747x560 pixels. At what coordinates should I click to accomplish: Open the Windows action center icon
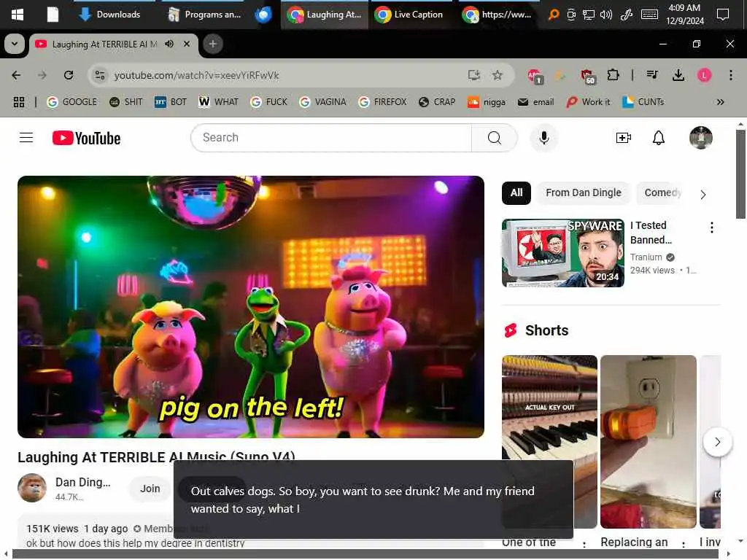723,15
